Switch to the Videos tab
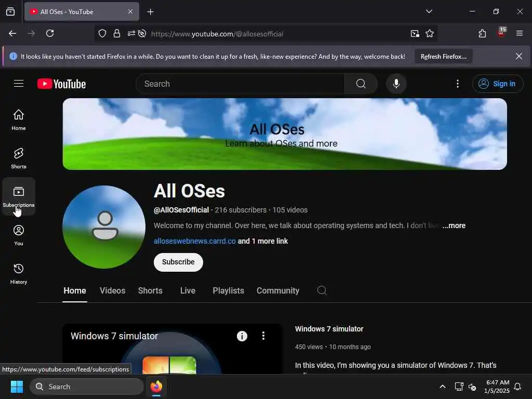The width and height of the screenshot is (532, 399). click(112, 291)
